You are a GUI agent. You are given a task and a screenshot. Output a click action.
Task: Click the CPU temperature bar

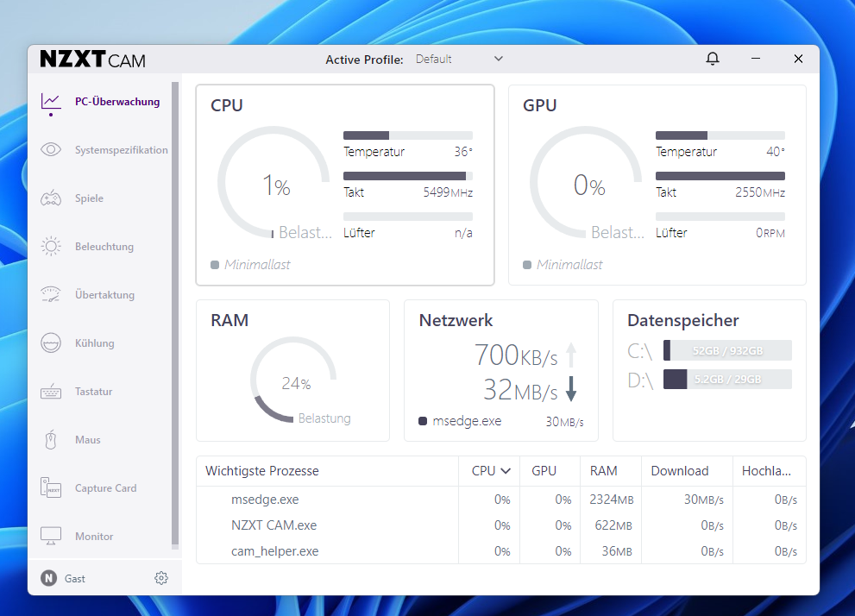pyautogui.click(x=408, y=135)
